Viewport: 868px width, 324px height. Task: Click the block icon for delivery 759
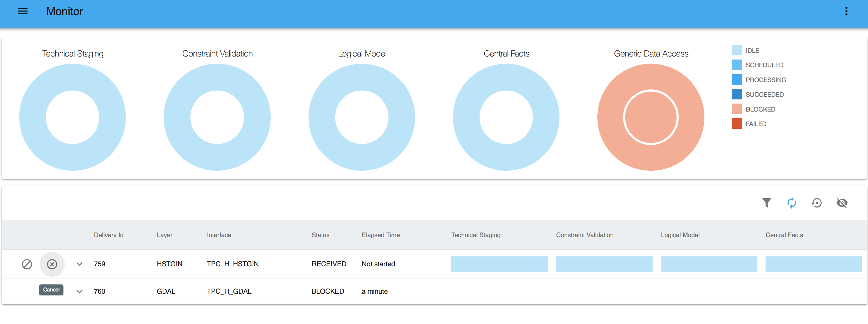coord(27,264)
